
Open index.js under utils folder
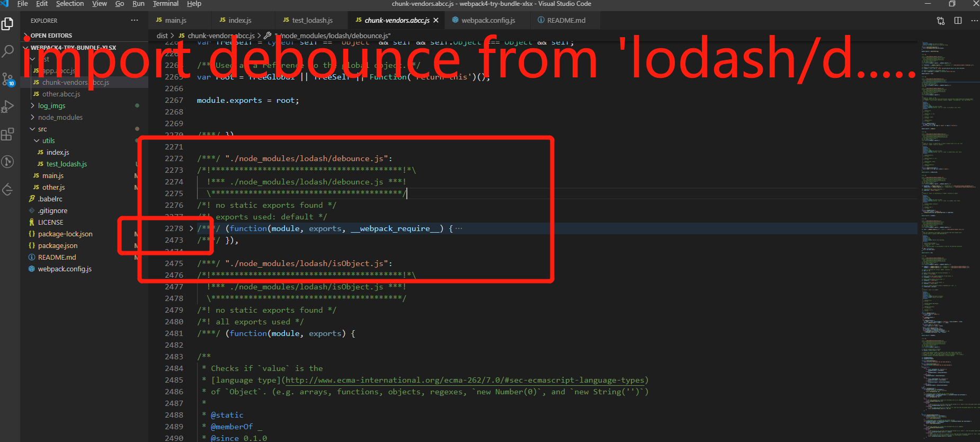58,152
